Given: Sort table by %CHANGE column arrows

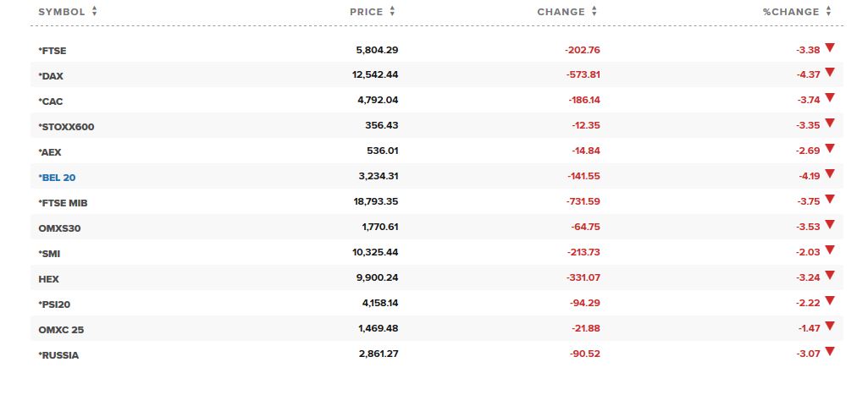Looking at the screenshot, I should click(x=829, y=11).
